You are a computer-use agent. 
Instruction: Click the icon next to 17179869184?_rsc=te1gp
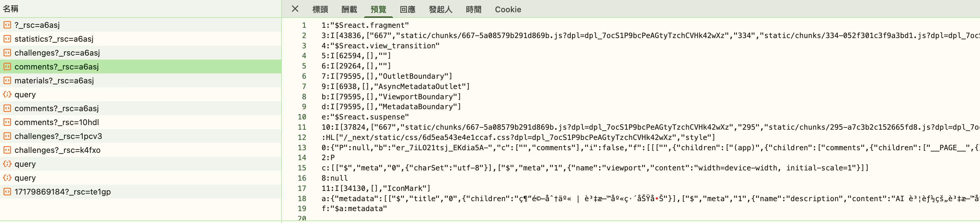pos(7,192)
